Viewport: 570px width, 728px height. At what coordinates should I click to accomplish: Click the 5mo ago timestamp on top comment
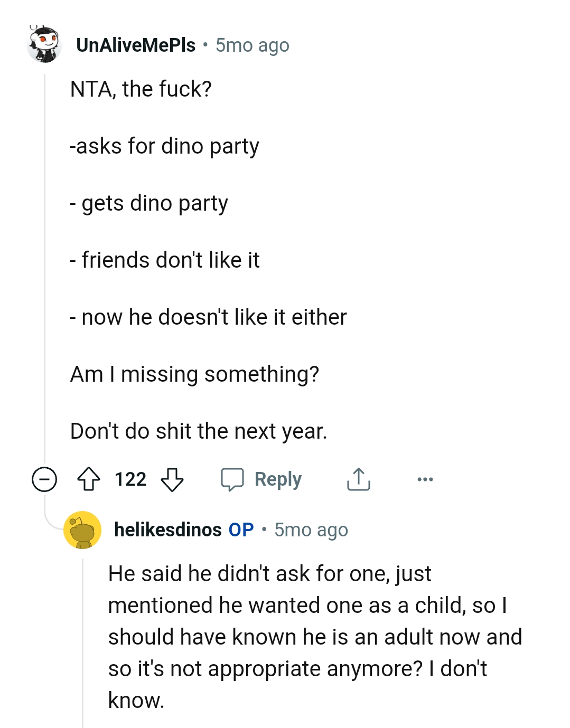[x=252, y=45]
